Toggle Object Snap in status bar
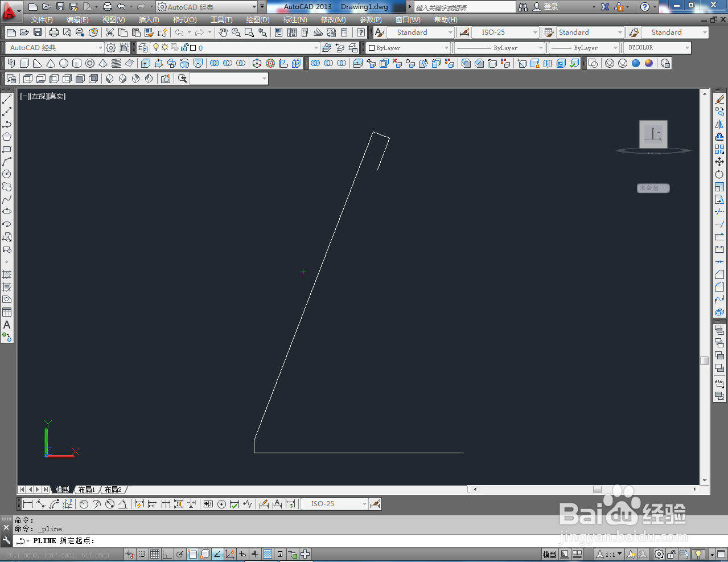The height and width of the screenshot is (562, 728). tap(192, 554)
